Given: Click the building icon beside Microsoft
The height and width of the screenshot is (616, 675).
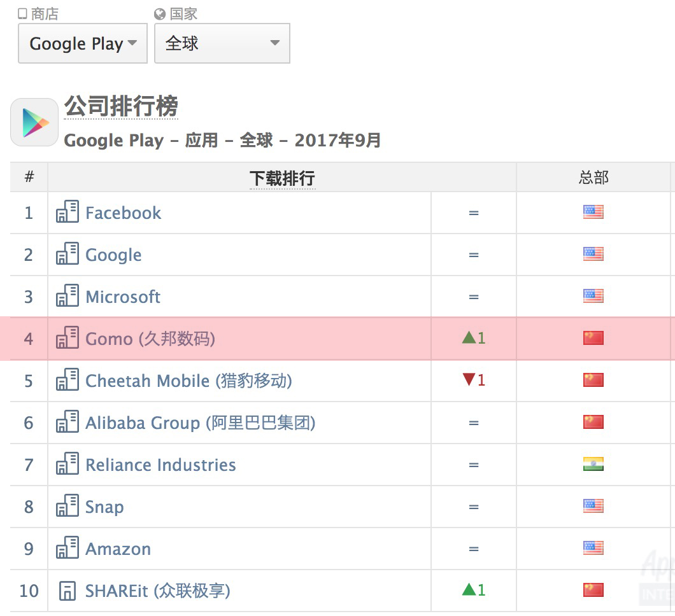Looking at the screenshot, I should pyautogui.click(x=67, y=295).
